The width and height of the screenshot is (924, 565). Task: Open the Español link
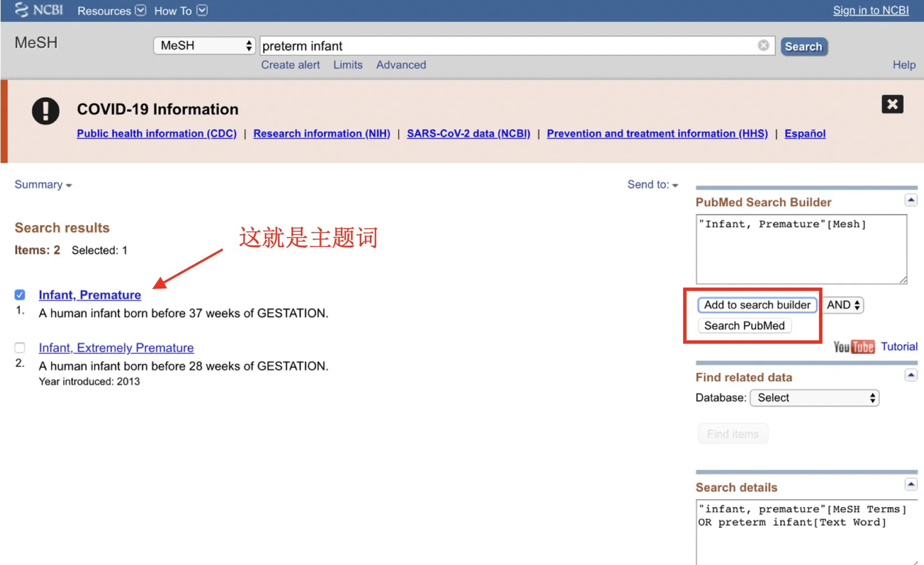coord(805,134)
